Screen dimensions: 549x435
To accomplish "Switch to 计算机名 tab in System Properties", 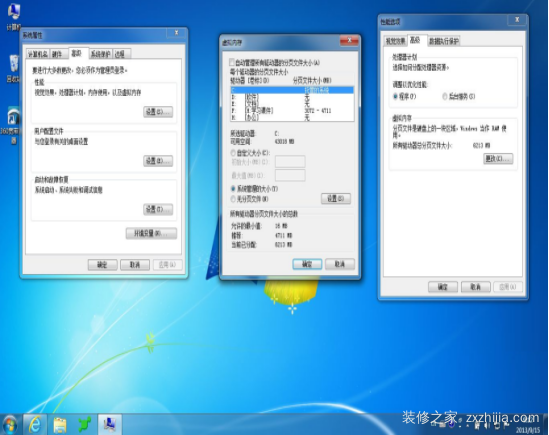I will point(38,54).
